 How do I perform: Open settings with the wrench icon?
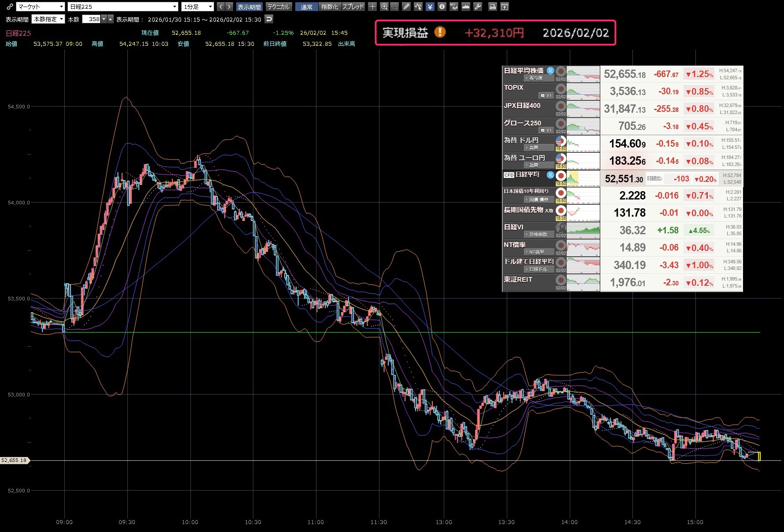click(478, 7)
